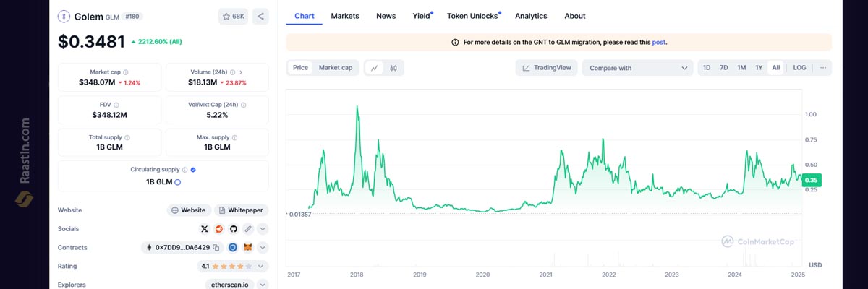The width and height of the screenshot is (868, 289).
Task: Toggle LOG scale on chart
Action: [x=799, y=68]
